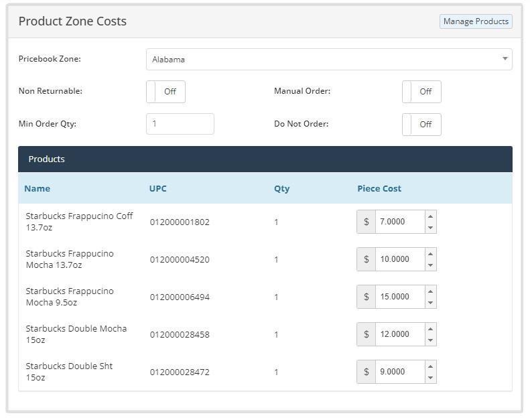Decrease piece cost for Double Sht 15oz

pos(430,377)
